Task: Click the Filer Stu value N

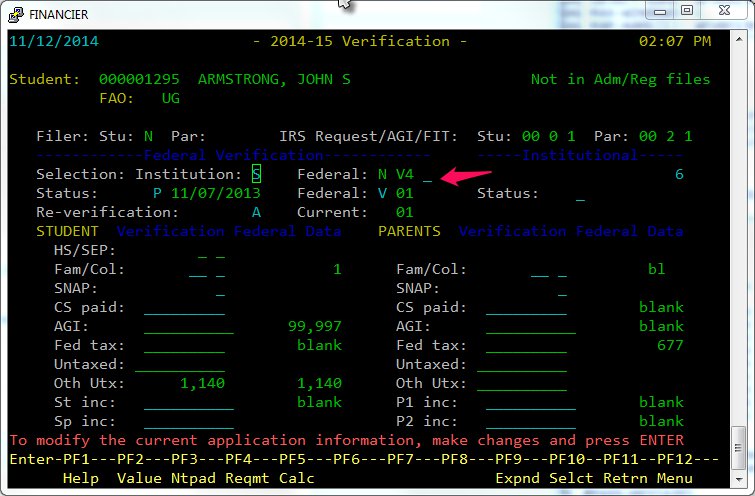Action: point(148,136)
